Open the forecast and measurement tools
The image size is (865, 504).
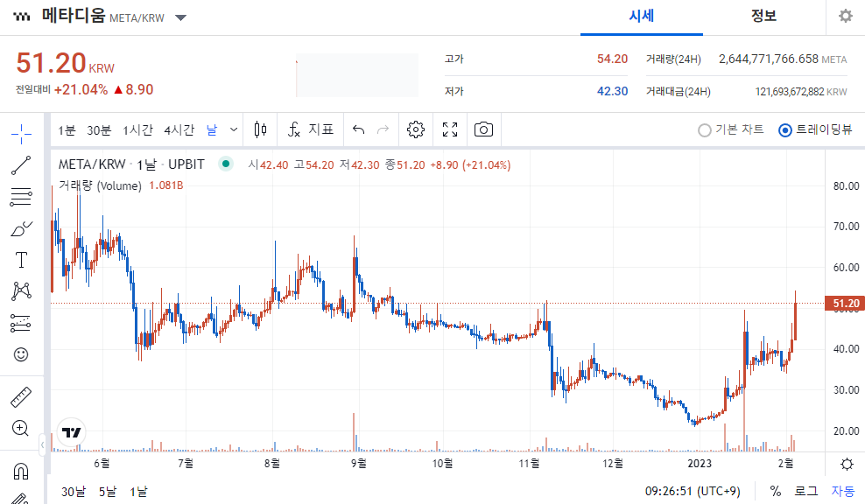[21, 323]
